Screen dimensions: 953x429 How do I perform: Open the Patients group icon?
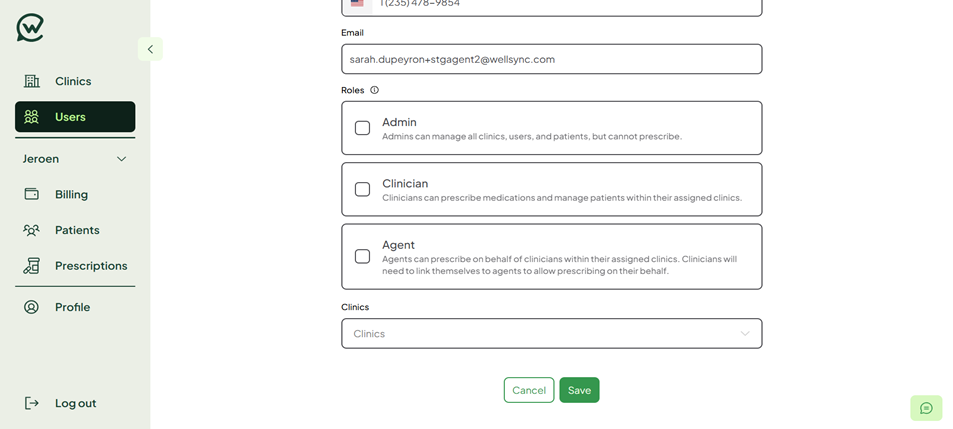click(31, 230)
